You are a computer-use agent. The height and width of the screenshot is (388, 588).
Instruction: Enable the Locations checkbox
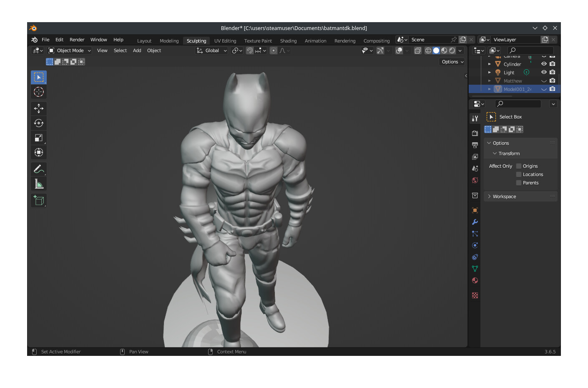(519, 174)
